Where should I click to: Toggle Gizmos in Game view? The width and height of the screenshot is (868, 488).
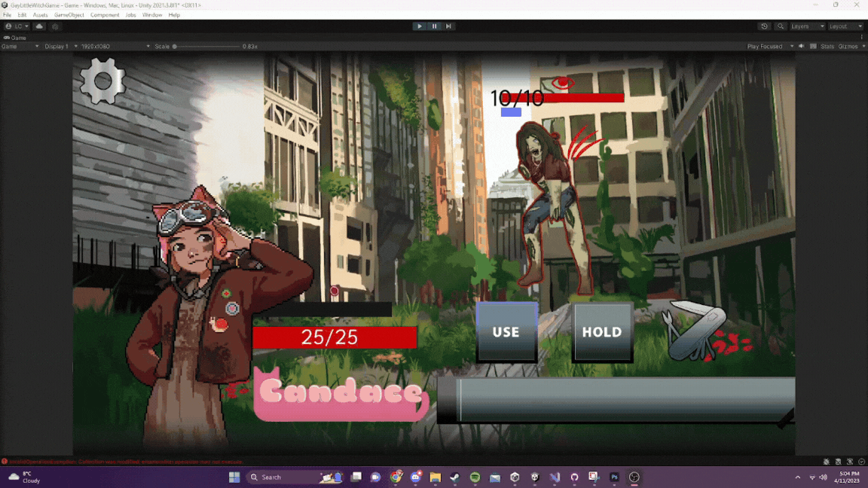(x=847, y=47)
